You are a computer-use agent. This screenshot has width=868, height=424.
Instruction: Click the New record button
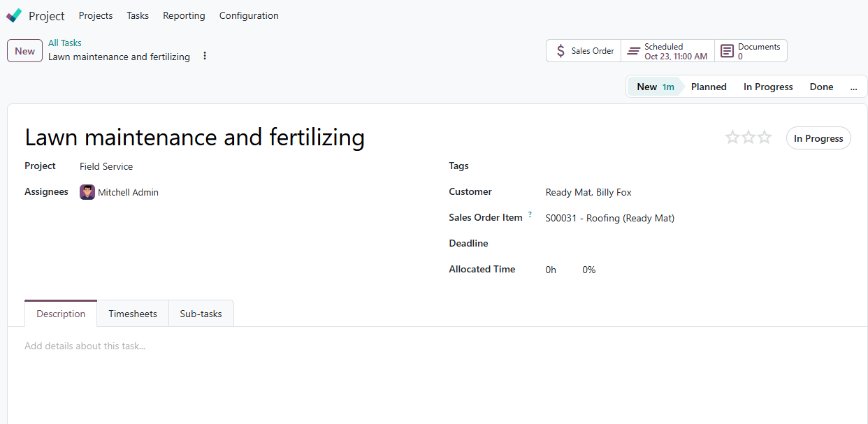(24, 51)
